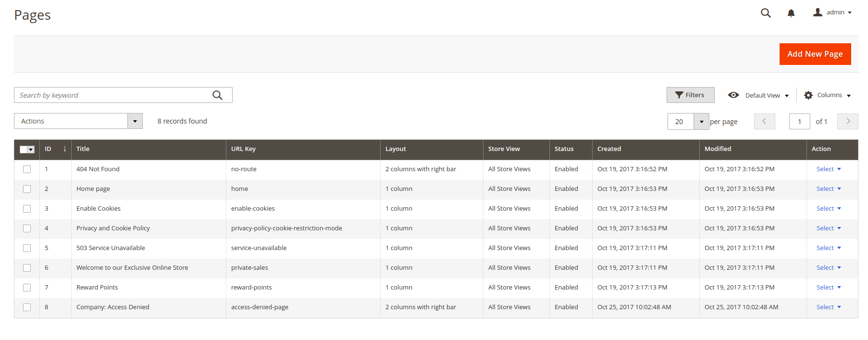The width and height of the screenshot is (868, 340).
Task: Click the Columns gear icon
Action: [x=808, y=95]
